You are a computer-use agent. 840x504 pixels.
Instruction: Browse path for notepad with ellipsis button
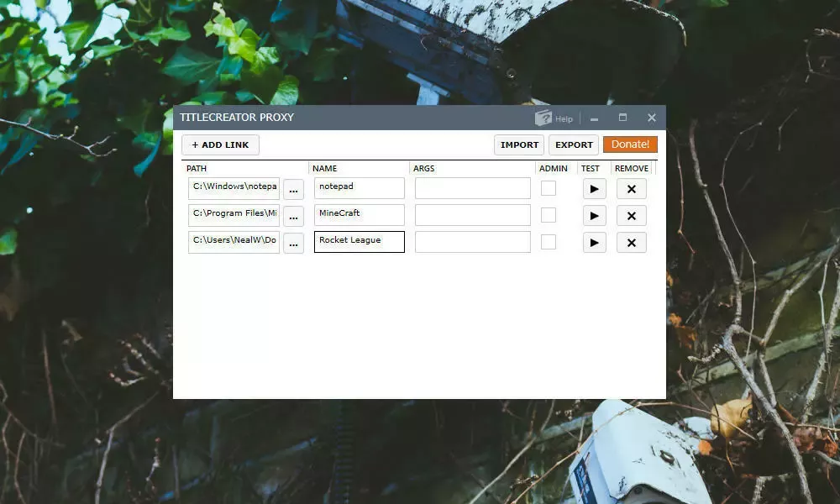(x=293, y=190)
